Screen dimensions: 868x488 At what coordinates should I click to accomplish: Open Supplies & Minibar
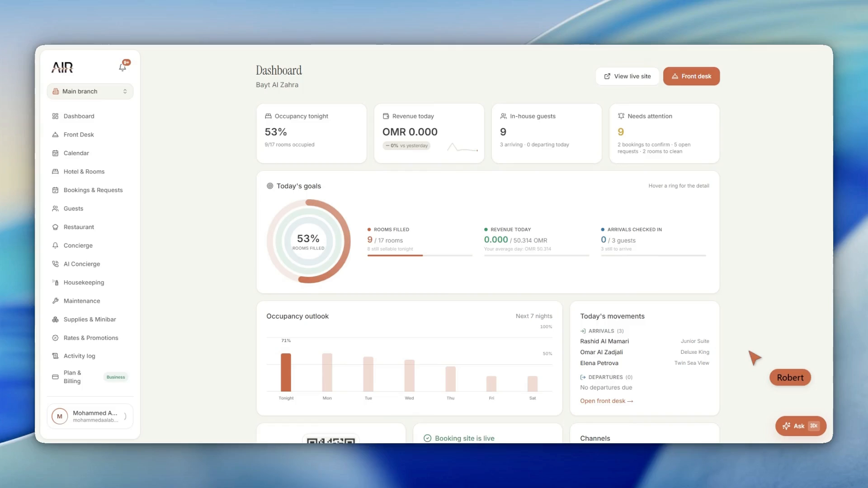point(90,319)
